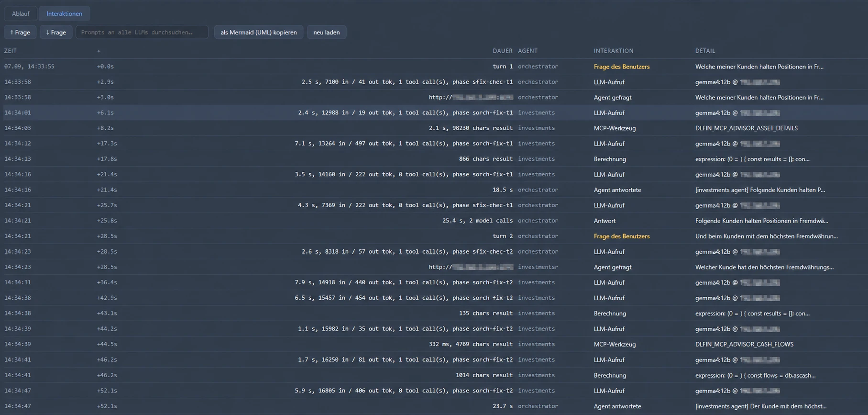Click the INTERAKTION column header
The image size is (868, 415).
[614, 51]
